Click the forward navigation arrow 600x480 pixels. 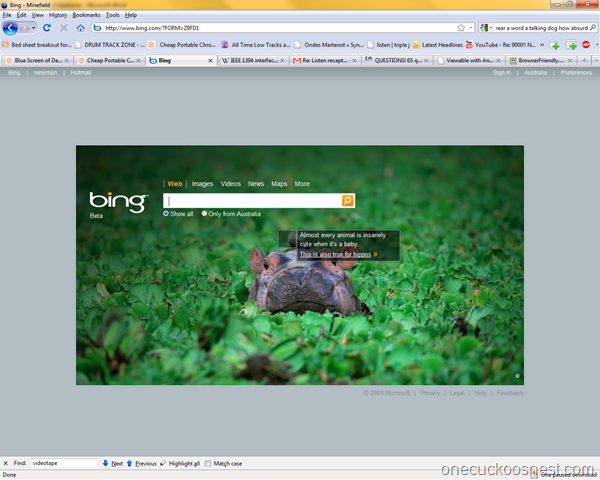[24, 28]
